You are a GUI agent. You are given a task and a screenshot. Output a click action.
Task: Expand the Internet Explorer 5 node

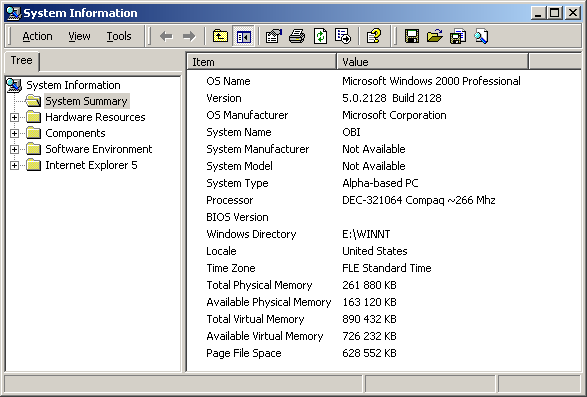tap(14, 165)
